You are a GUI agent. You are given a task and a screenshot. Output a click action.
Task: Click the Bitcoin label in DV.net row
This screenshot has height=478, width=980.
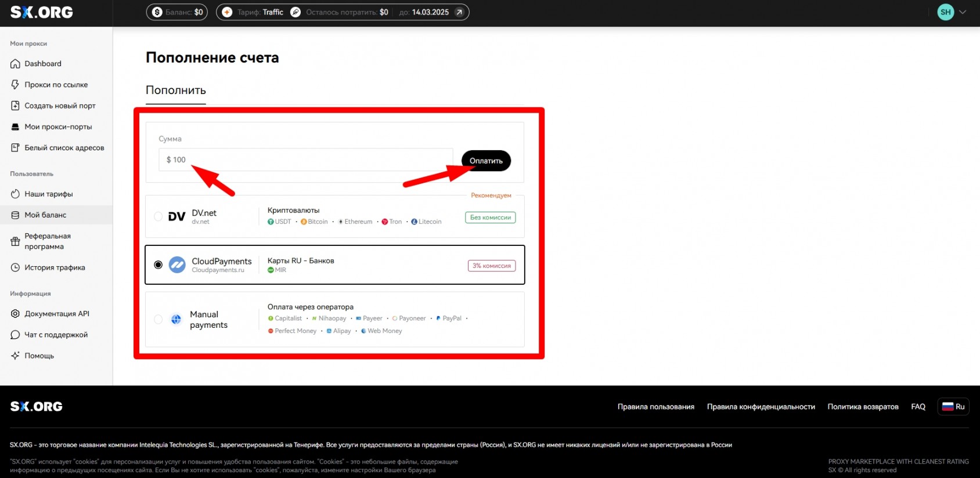pos(318,222)
